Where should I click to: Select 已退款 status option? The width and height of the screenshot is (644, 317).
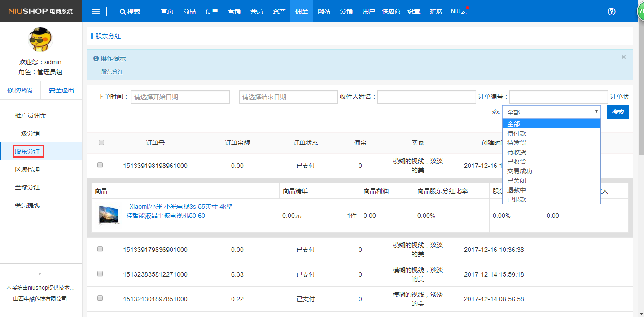click(x=552, y=199)
